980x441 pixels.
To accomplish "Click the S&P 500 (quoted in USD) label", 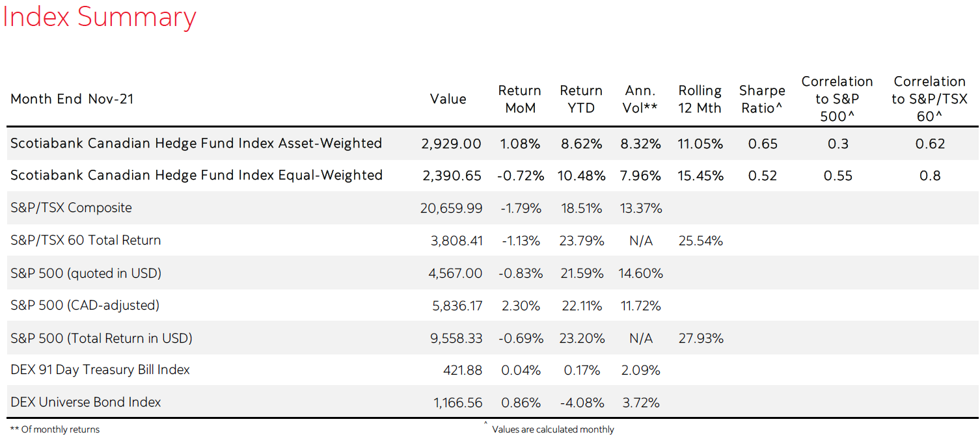I will coord(86,273).
